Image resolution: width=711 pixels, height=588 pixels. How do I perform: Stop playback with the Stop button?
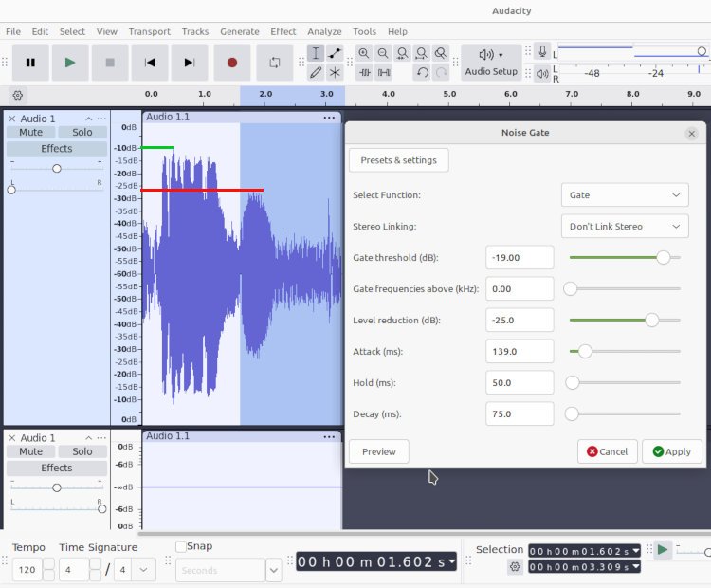coord(110,63)
